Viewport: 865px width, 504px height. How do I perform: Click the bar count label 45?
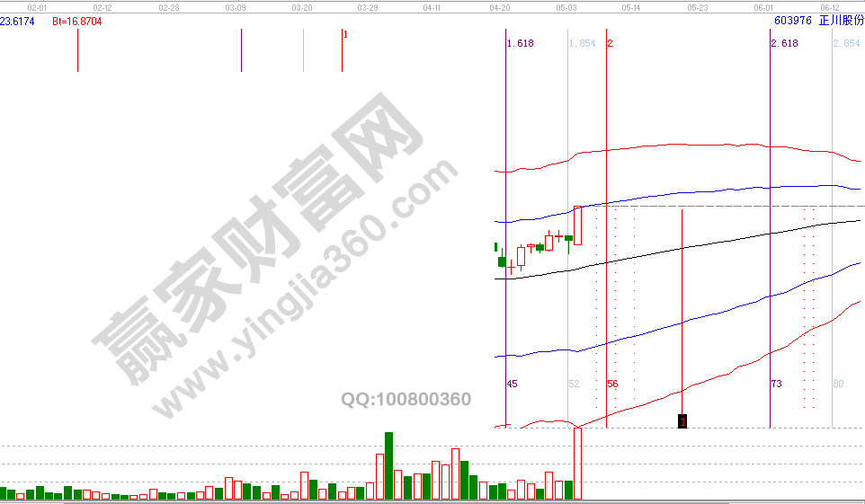pos(512,384)
